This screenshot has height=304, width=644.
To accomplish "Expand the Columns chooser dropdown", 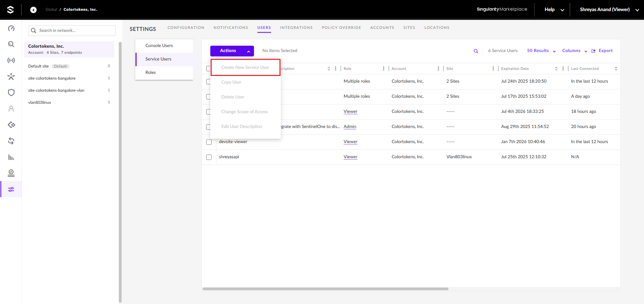I will click(x=574, y=51).
